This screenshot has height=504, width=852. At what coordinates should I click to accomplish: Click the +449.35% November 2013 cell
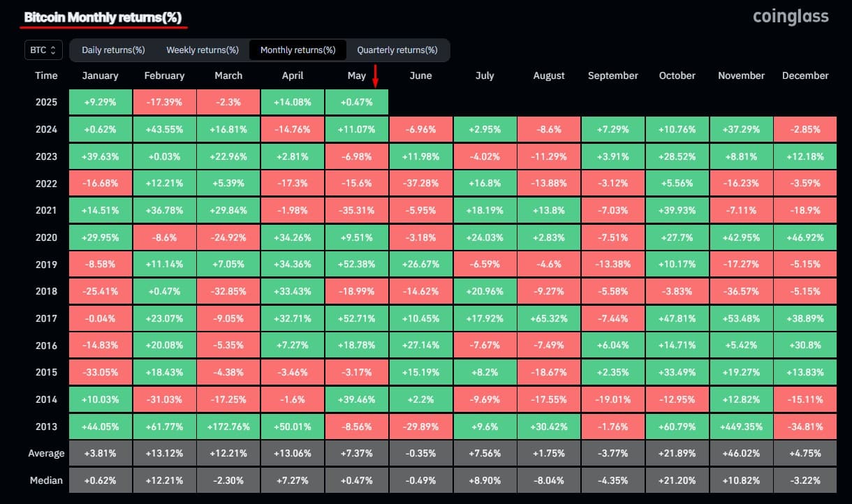[x=742, y=426]
